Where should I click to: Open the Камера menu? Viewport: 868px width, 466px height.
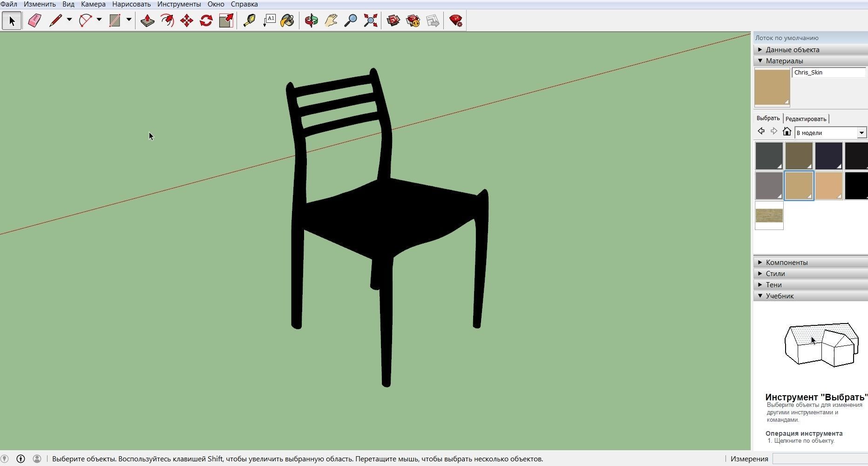click(93, 4)
